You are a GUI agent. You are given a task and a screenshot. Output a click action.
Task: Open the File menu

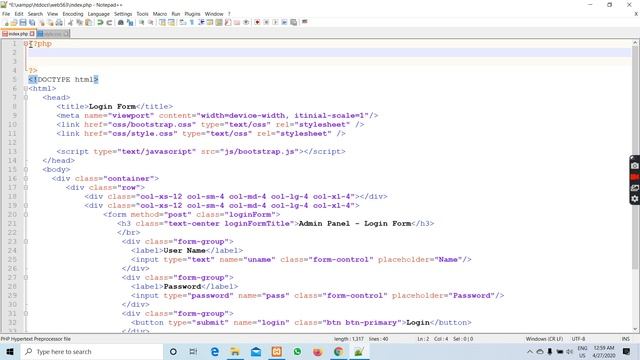[x=6, y=14]
